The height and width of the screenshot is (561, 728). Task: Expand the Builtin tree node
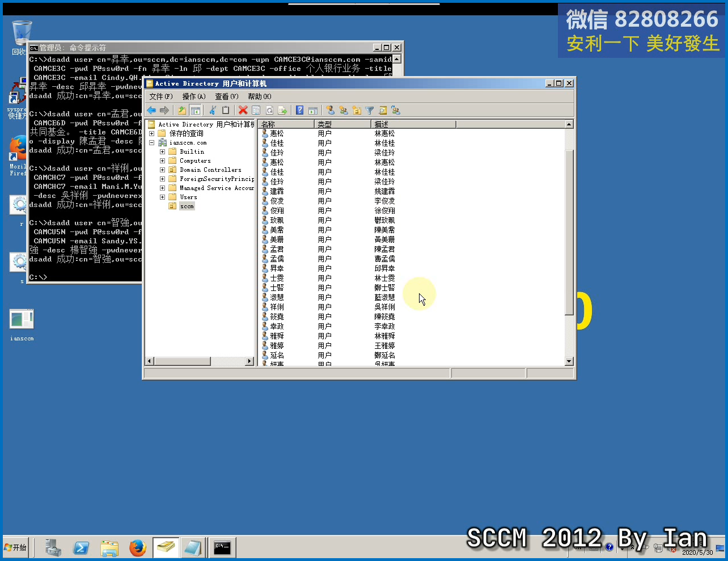click(x=162, y=152)
